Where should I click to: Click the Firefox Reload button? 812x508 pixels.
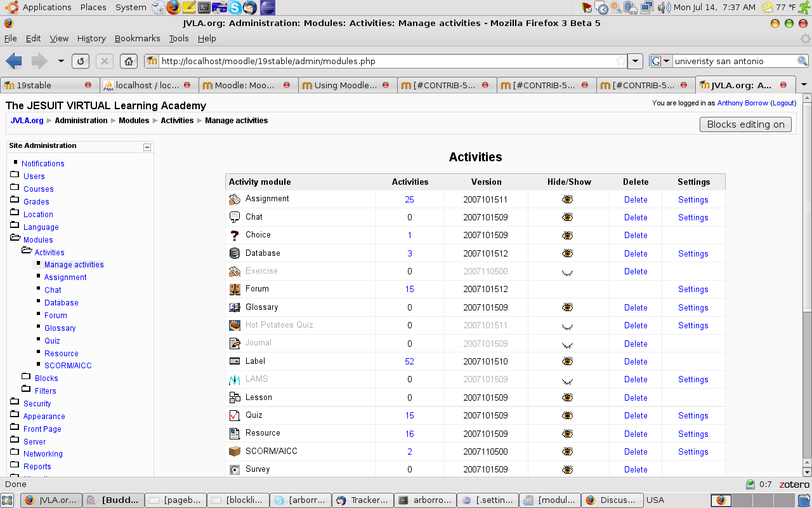[80, 62]
